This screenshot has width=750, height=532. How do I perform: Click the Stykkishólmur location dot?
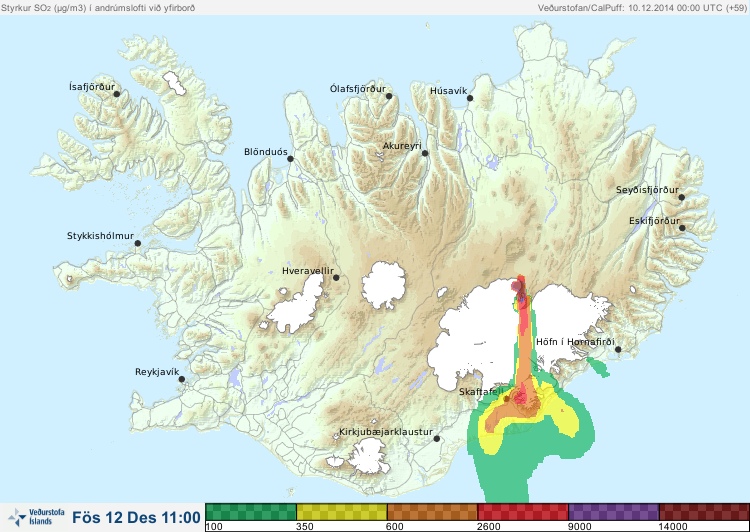[138, 244]
